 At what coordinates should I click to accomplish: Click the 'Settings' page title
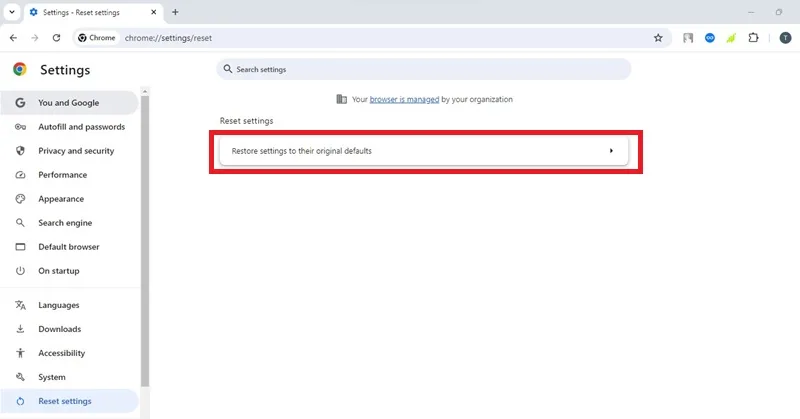click(65, 69)
